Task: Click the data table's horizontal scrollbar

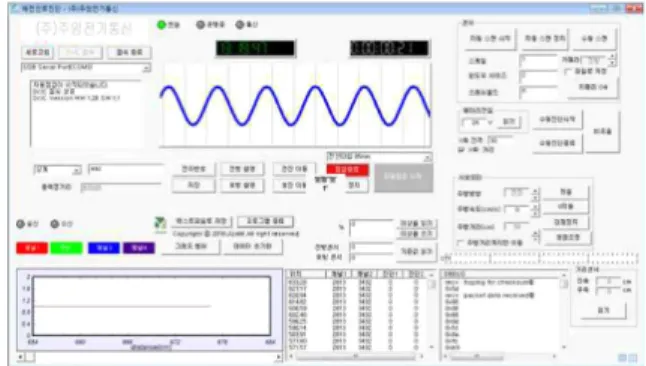Action: coord(356,356)
